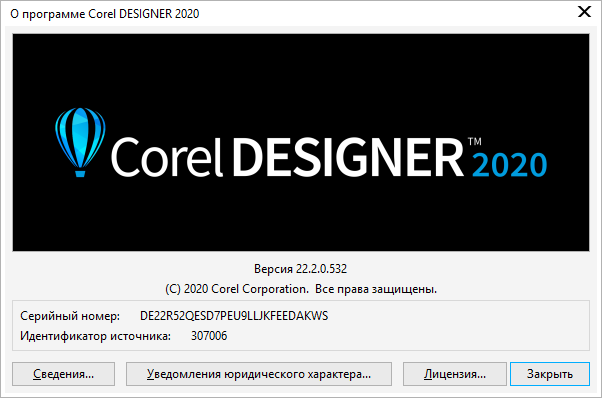Screen dimensions: 602x398
Task: Click the Серийный номер: label
Action: 70,316
